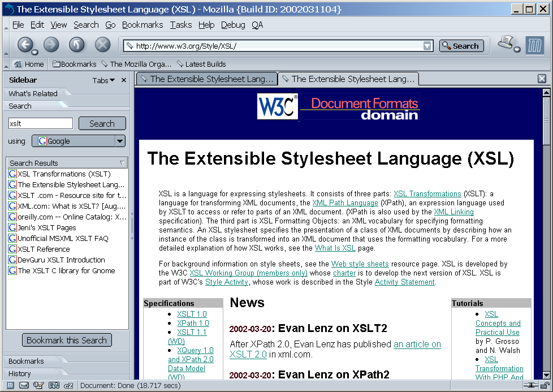Image resolution: width=553 pixels, height=392 pixels.
Task: Click the Search button next to the URL bar
Action: coord(461,46)
